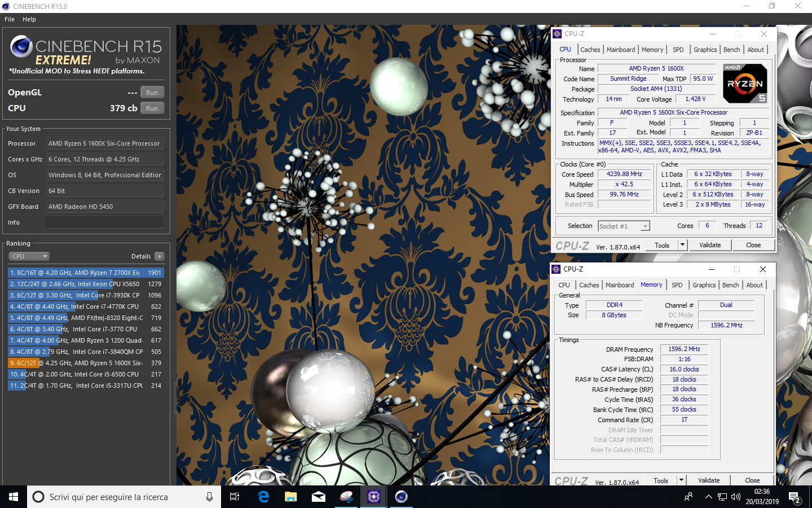Switch to Caches tab in lower CPU-Z
The image size is (812, 508).
click(589, 285)
